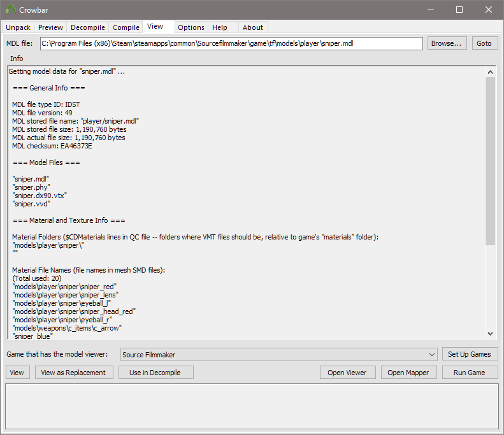Viewport: 504px width, 435px height.
Task: Open Set Up Games
Action: coord(470,354)
